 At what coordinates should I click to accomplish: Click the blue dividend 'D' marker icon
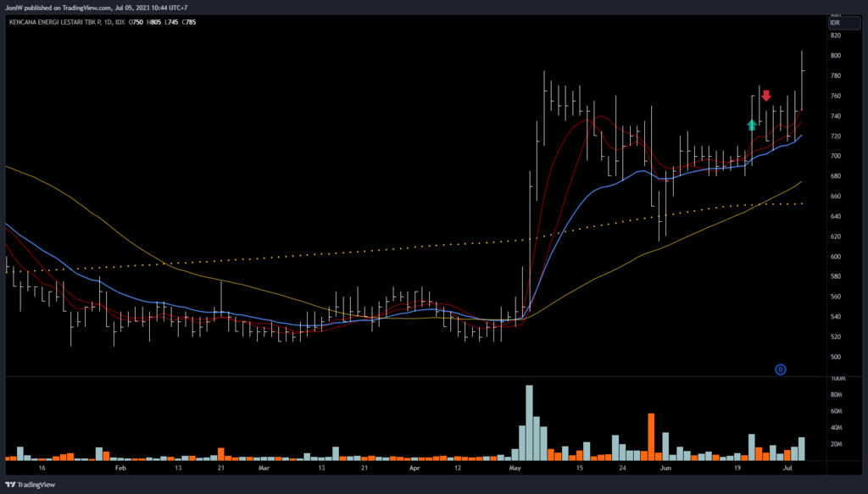(x=781, y=369)
